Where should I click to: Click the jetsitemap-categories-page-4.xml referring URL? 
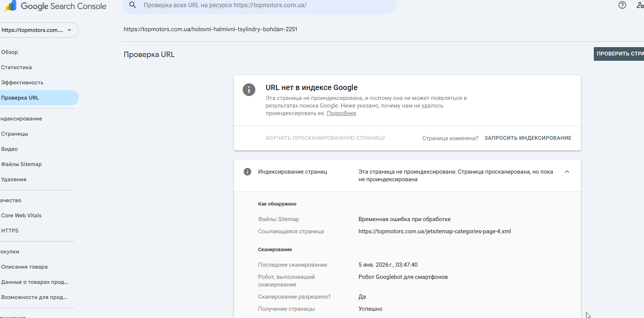click(434, 231)
